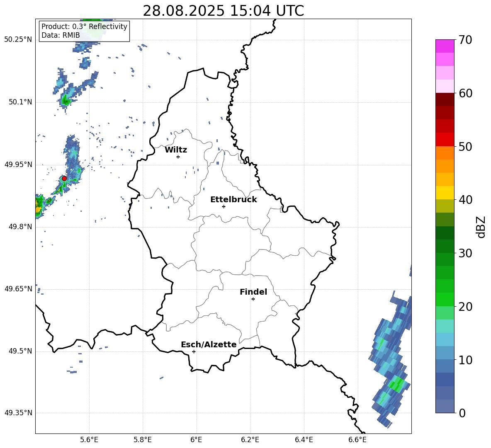
Task: Click the 6°E longitude label
Action: (x=196, y=440)
